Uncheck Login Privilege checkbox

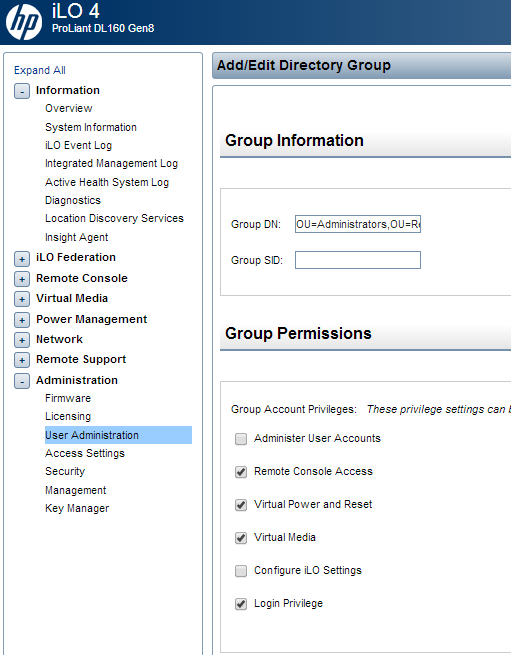[x=241, y=604]
